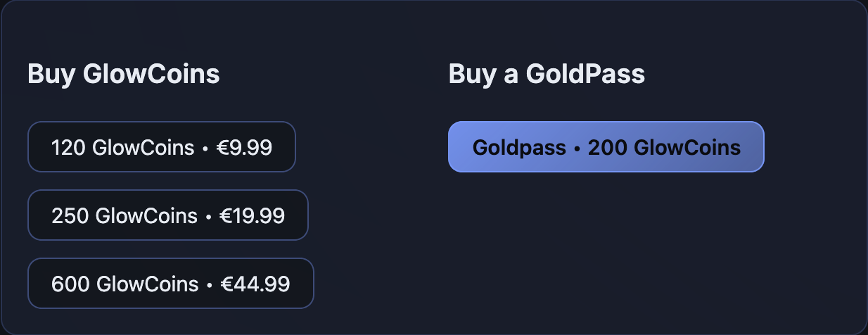The width and height of the screenshot is (868, 335).
Task: Select the 600 GlowCoins bundle
Action: 170,284
